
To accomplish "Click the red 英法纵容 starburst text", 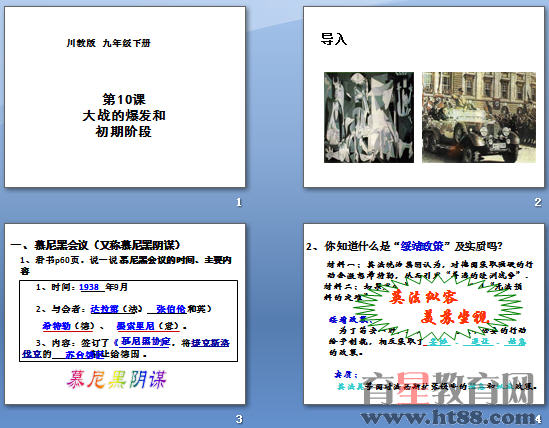I will coord(423,297).
